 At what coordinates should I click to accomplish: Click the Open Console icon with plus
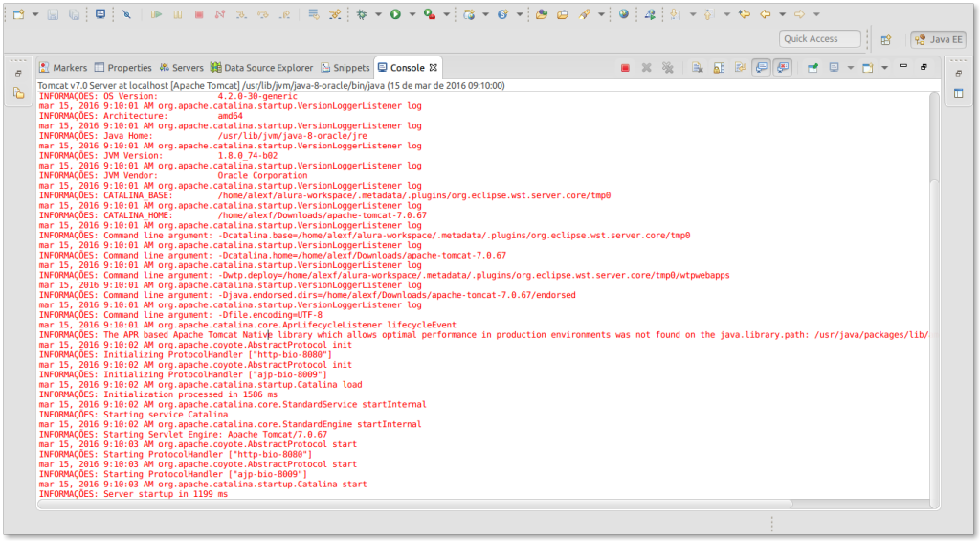[x=867, y=68]
